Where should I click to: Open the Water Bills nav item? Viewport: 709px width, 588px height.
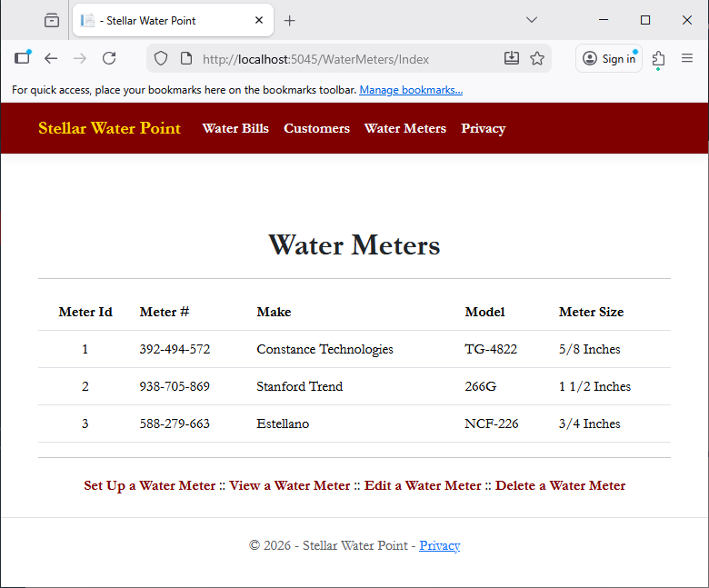[x=235, y=128]
